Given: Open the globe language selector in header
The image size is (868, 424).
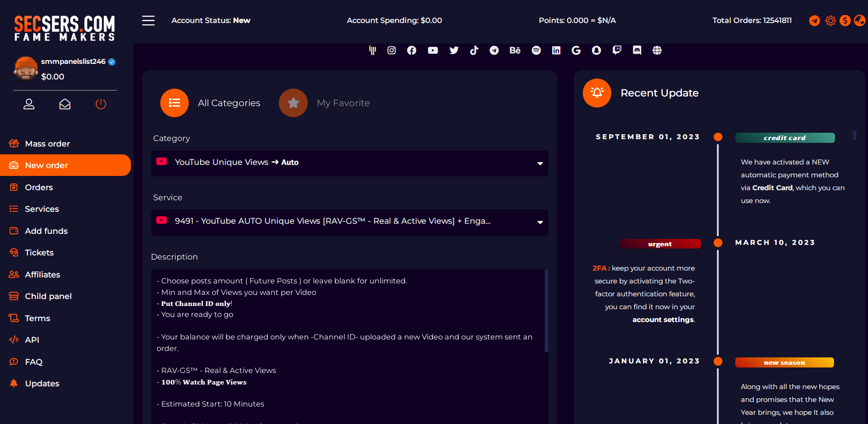Looking at the screenshot, I should pos(859,21).
